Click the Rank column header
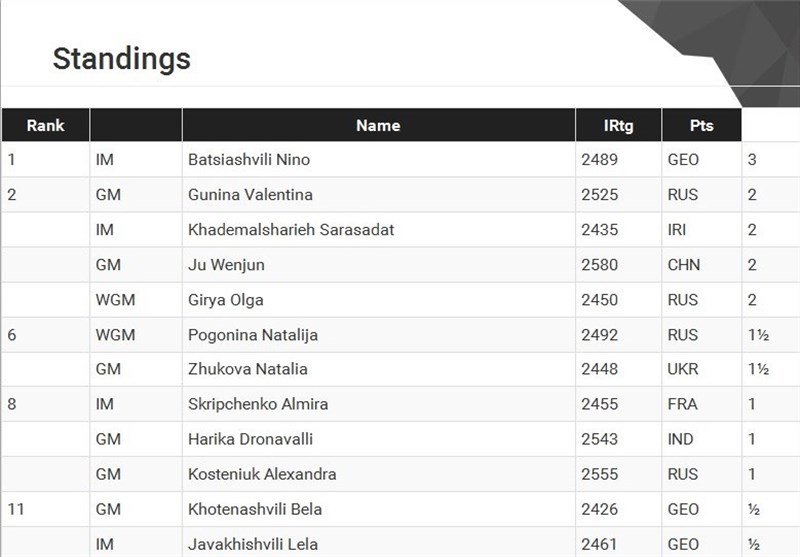Viewport: 800px width, 557px height. tap(45, 126)
